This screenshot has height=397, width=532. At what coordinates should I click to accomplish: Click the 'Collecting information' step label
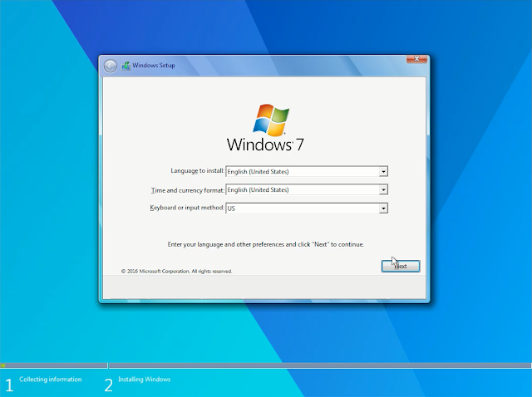51,380
